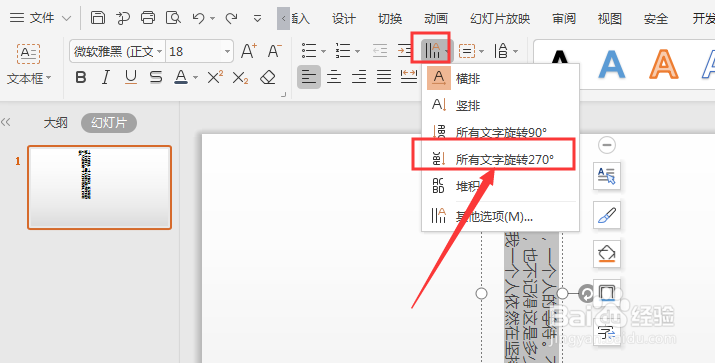715x363 pixels.
Task: Select 所有文字旋转90° option
Action: (x=500, y=132)
